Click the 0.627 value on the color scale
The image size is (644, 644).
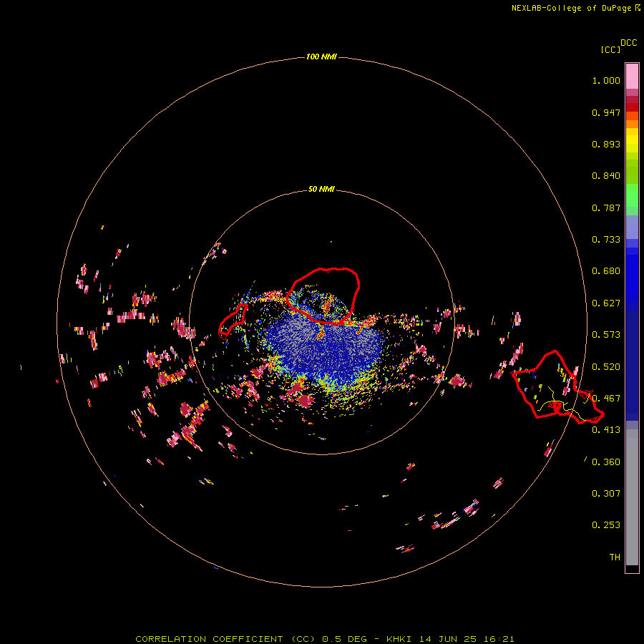[606, 303]
